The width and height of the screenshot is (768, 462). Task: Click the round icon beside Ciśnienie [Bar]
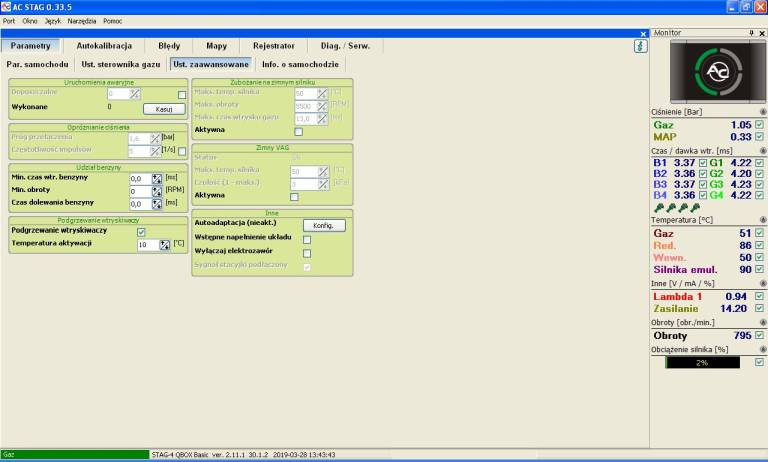(763, 112)
